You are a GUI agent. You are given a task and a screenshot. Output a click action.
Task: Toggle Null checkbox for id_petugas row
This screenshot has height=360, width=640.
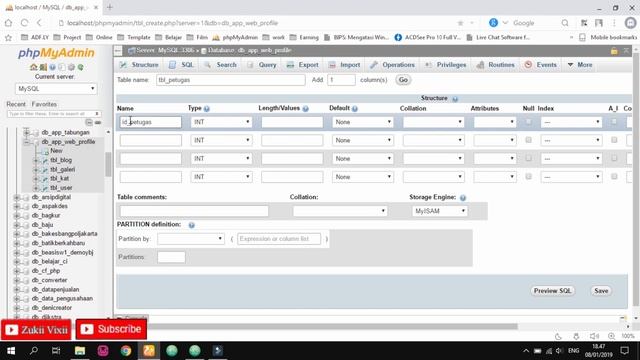click(529, 122)
